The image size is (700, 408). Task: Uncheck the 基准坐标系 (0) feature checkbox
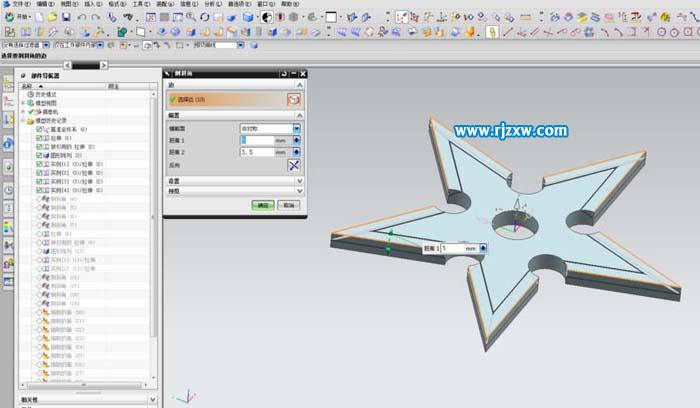click(x=40, y=129)
